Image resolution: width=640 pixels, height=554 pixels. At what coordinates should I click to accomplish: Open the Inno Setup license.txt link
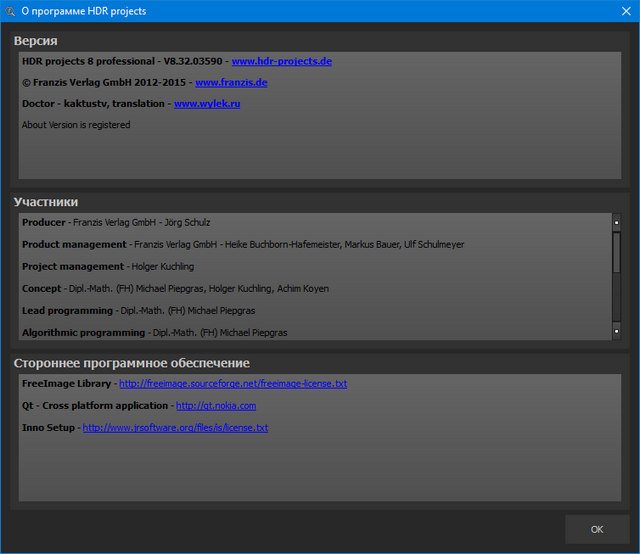(175, 428)
